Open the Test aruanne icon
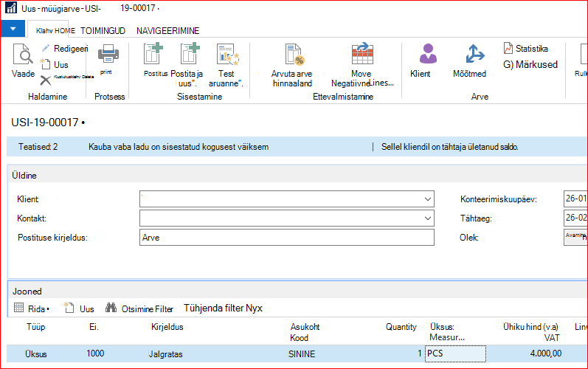Screen dimensions: 588x369 coord(227,55)
